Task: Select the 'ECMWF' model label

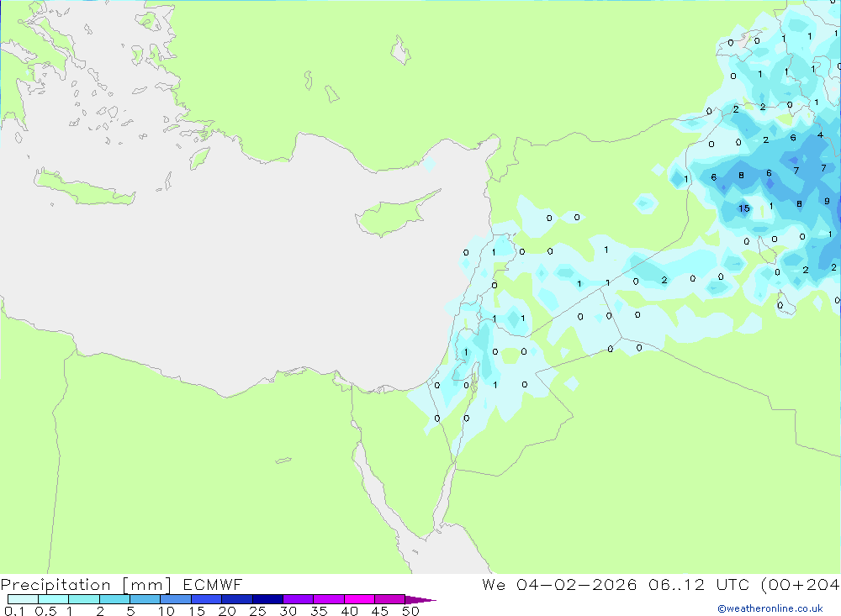Action: pos(213,584)
